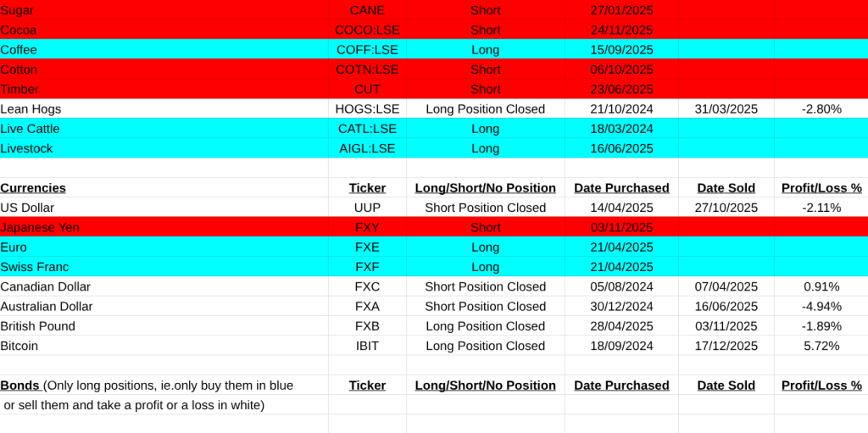868x433 pixels.
Task: Click the CATL:LSE ticker cell
Action: pos(367,129)
